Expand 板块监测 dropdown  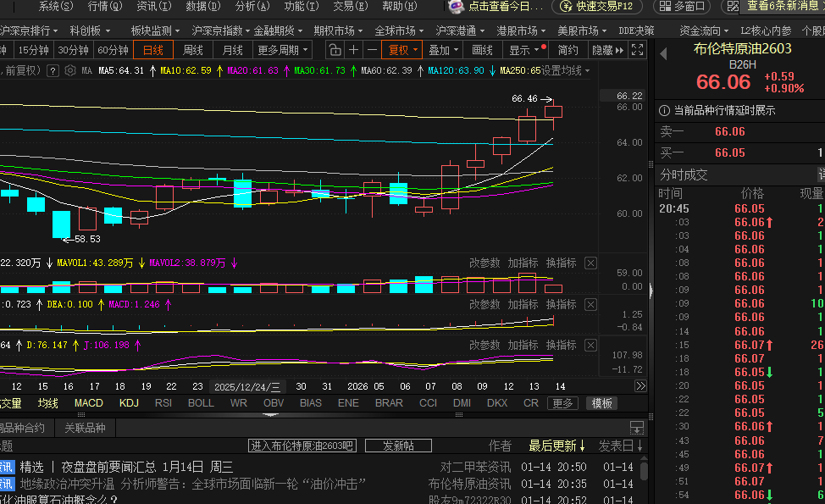click(155, 31)
